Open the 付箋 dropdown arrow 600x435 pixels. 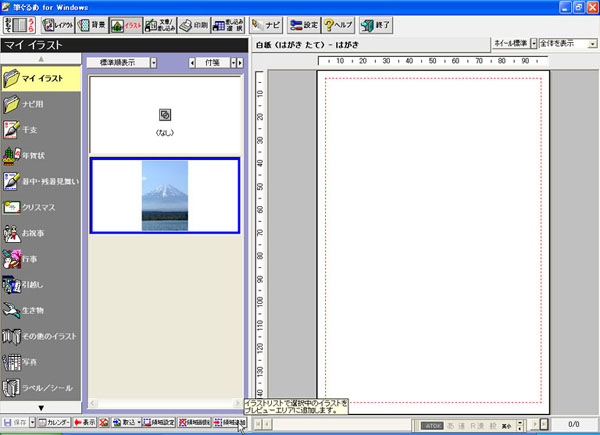point(238,63)
